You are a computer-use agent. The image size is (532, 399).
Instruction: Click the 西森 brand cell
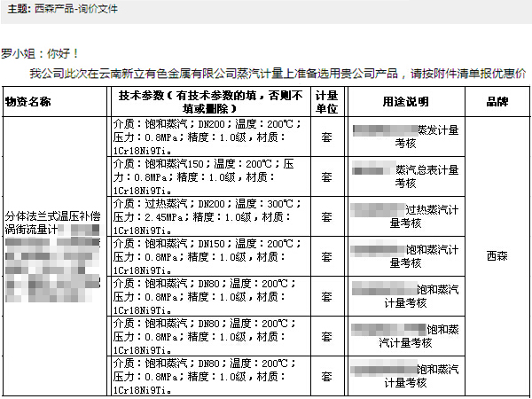497,256
